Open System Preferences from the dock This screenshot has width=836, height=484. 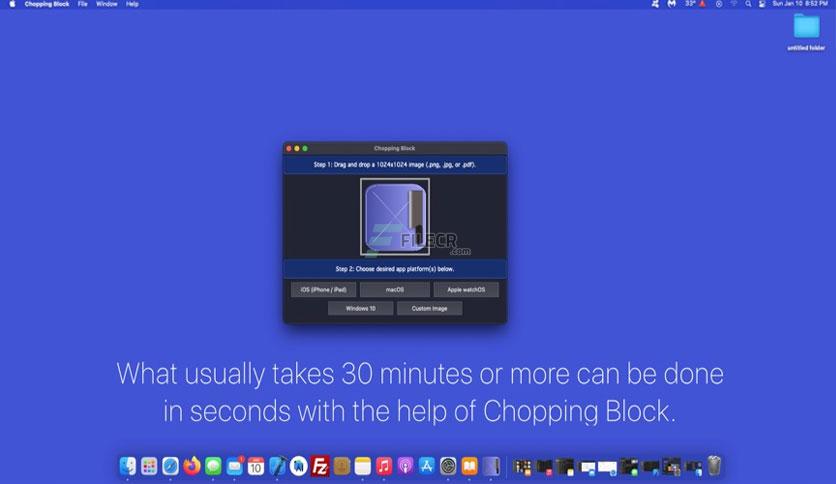coord(448,466)
